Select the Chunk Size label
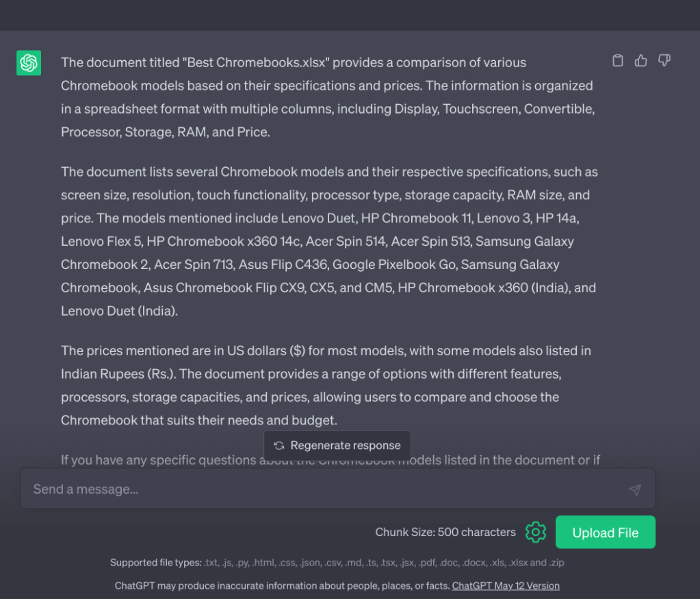Image resolution: width=700 pixels, height=599 pixels. [x=445, y=532]
